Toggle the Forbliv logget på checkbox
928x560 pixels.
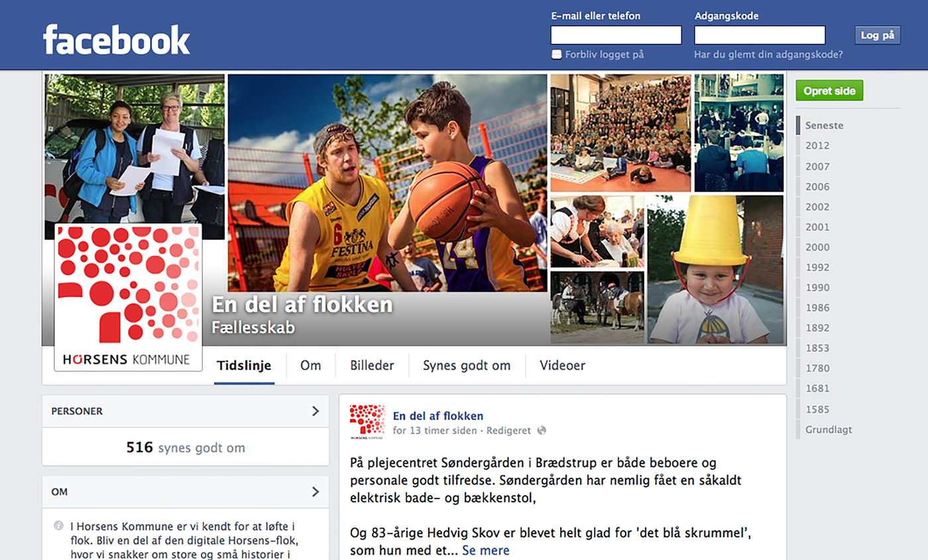click(557, 54)
